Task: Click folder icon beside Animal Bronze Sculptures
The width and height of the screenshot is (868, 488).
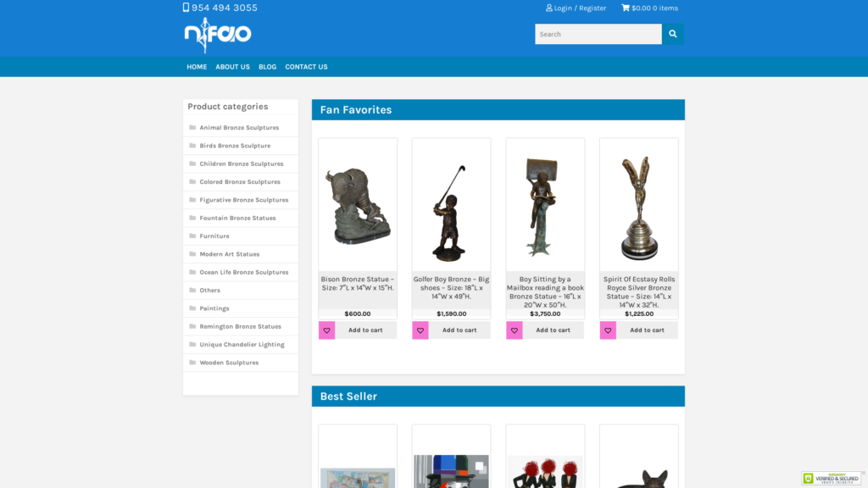Action: pyautogui.click(x=192, y=127)
